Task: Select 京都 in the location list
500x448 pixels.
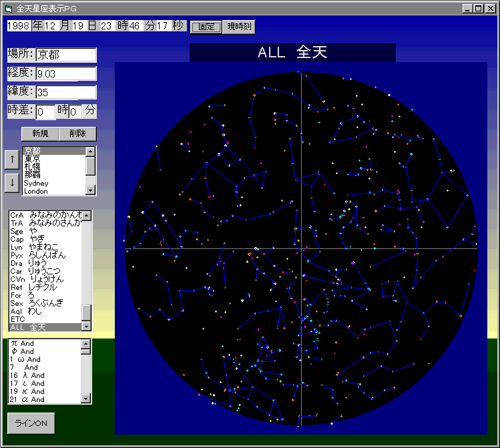Action: [x=54, y=150]
